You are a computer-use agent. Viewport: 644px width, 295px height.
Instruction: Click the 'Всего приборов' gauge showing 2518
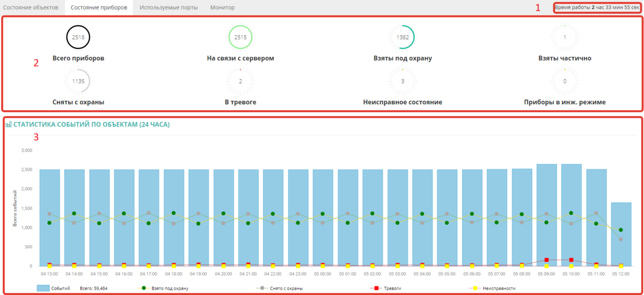coord(78,37)
